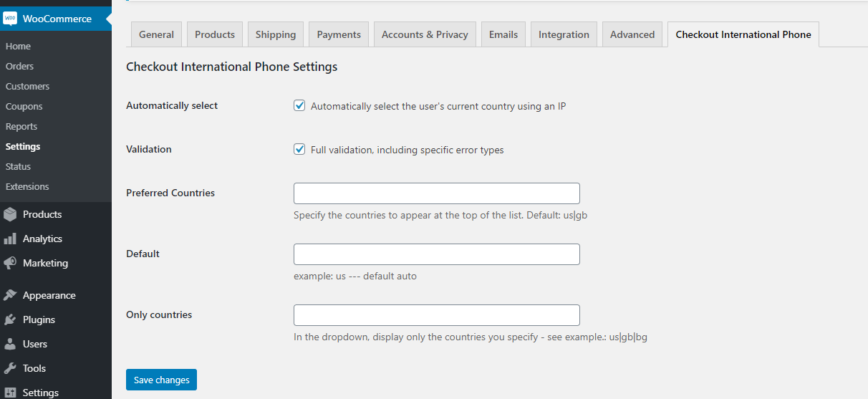Focus the Only countries input field

pos(436,315)
